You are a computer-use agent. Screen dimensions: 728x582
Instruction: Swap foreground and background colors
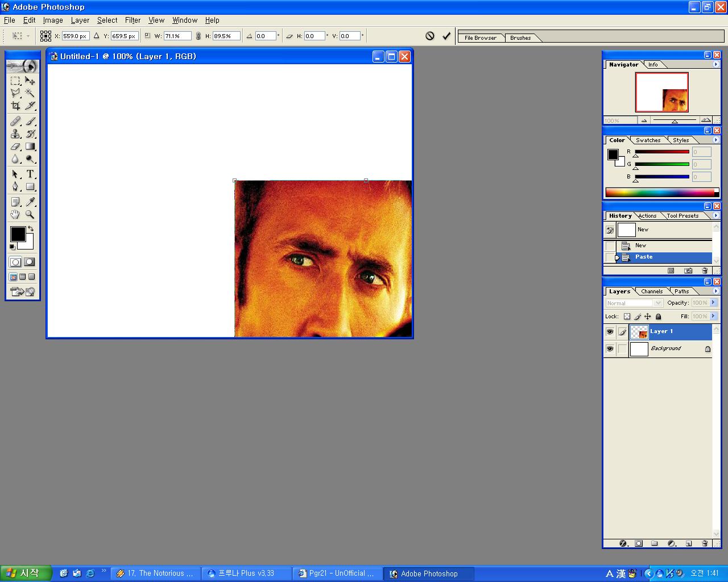[x=31, y=228]
